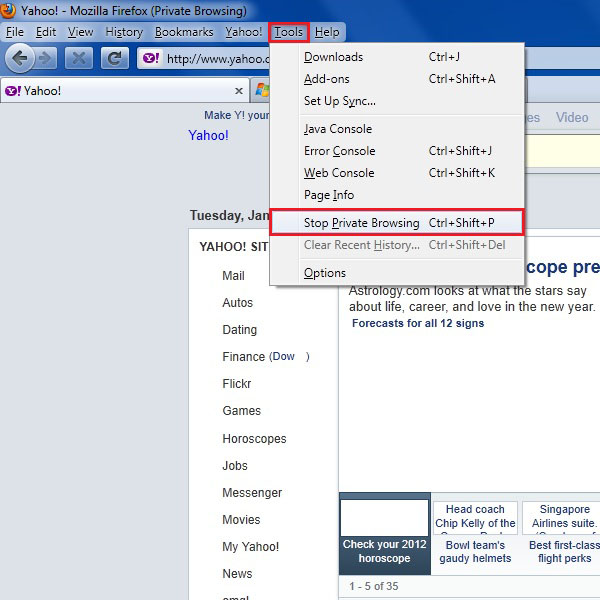Click the YAHOO! SITES heading
Viewport: 600px width, 600px height.
233,247
